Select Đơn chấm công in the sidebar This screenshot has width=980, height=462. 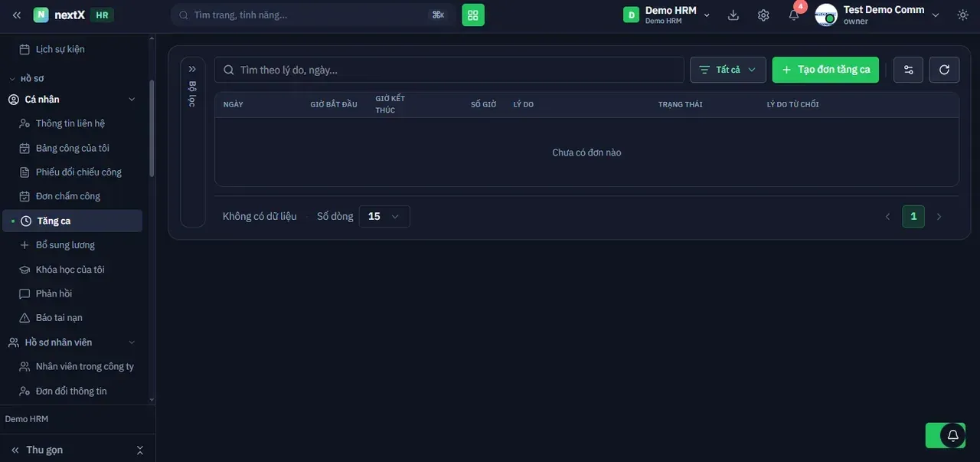(x=72, y=197)
